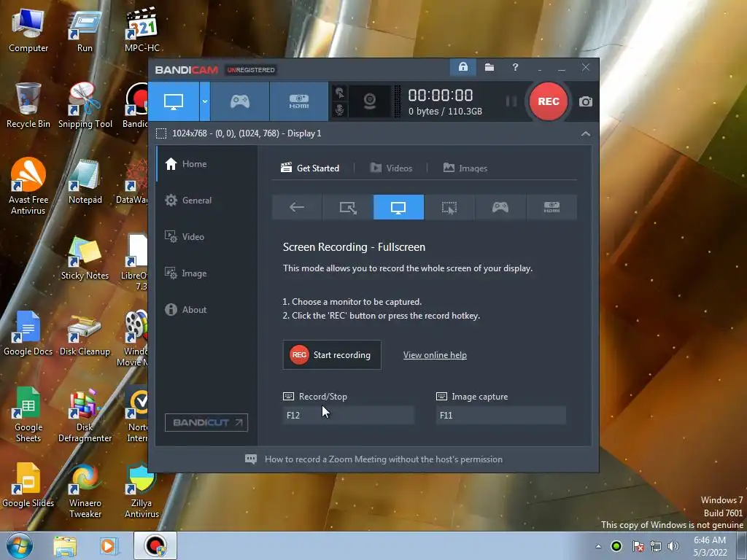
Task: Select the Snipping Tool desktop shortcut
Action: click(85, 106)
